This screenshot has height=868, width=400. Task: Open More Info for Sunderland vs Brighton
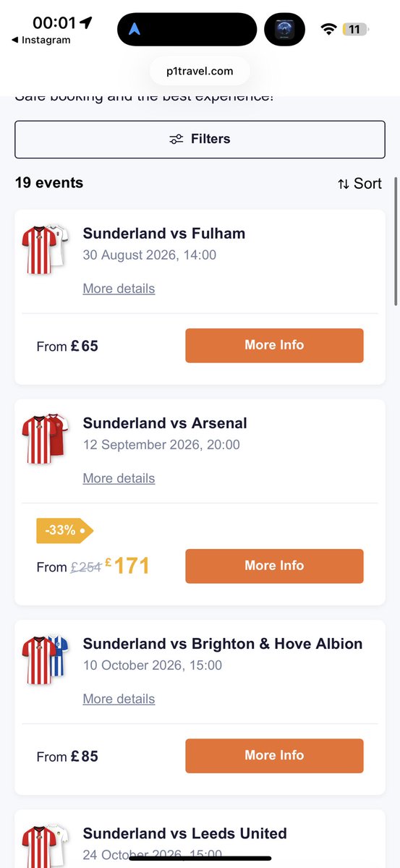[274, 755]
